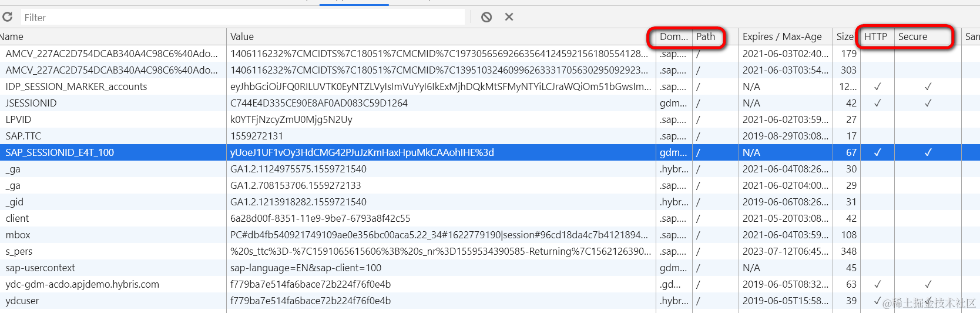The width and height of the screenshot is (980, 313).
Task: Click the clear all cookies icon
Action: coord(486,17)
